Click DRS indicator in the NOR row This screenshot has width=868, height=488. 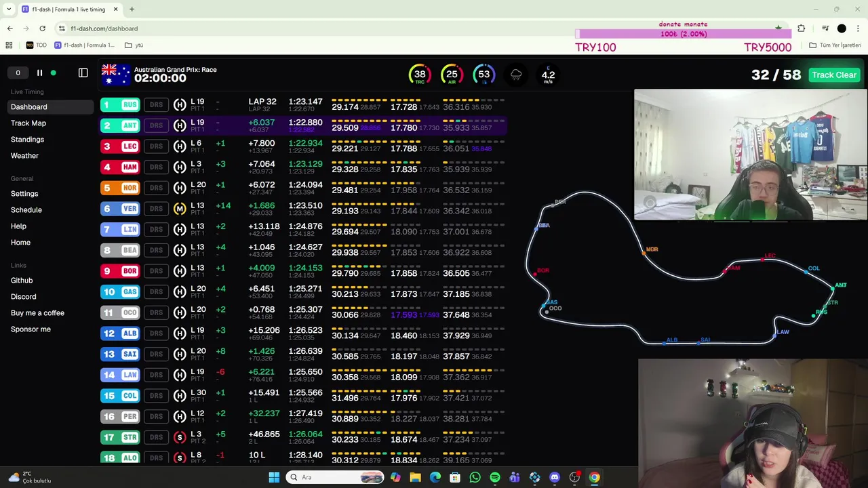[157, 188]
